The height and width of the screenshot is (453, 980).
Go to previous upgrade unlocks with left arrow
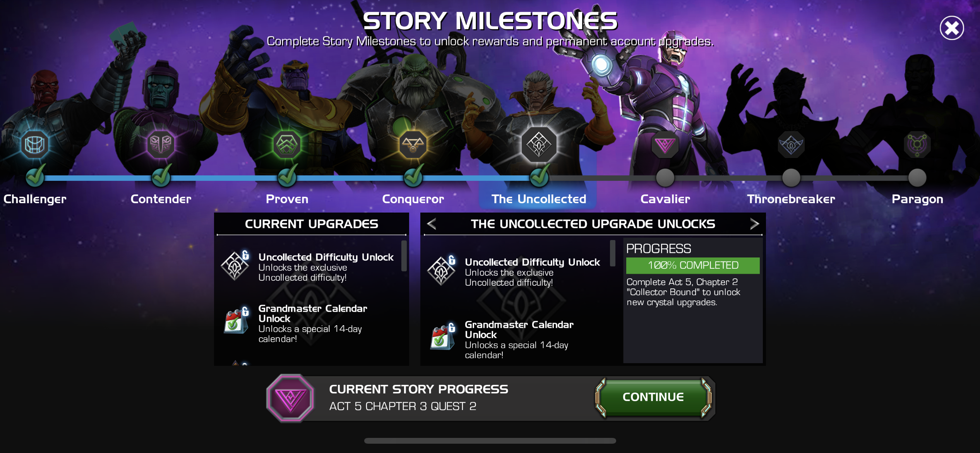point(432,224)
